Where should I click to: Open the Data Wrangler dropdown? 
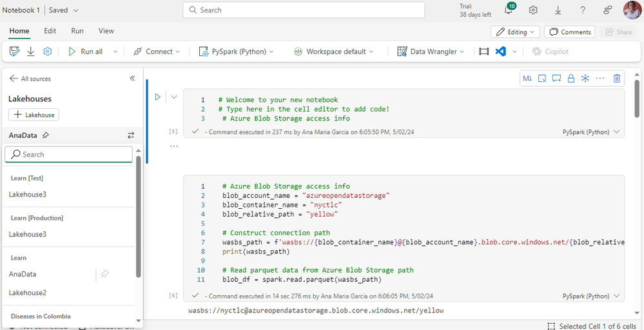pyautogui.click(x=431, y=52)
